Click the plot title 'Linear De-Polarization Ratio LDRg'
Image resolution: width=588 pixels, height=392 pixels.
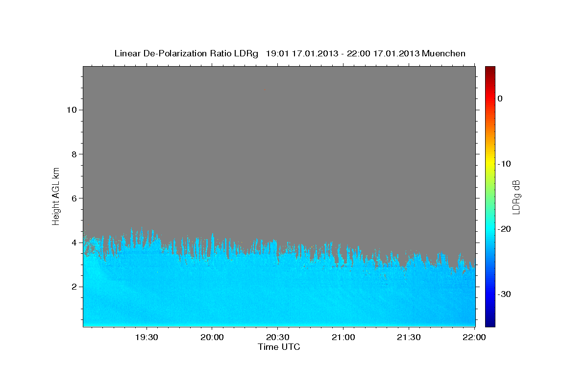186,53
